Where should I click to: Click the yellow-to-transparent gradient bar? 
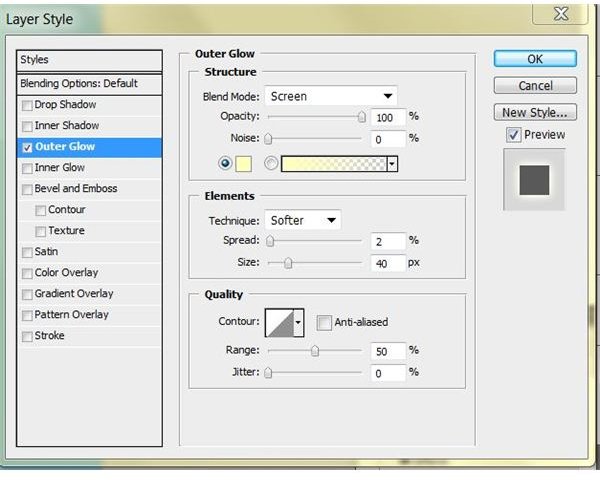(334, 164)
